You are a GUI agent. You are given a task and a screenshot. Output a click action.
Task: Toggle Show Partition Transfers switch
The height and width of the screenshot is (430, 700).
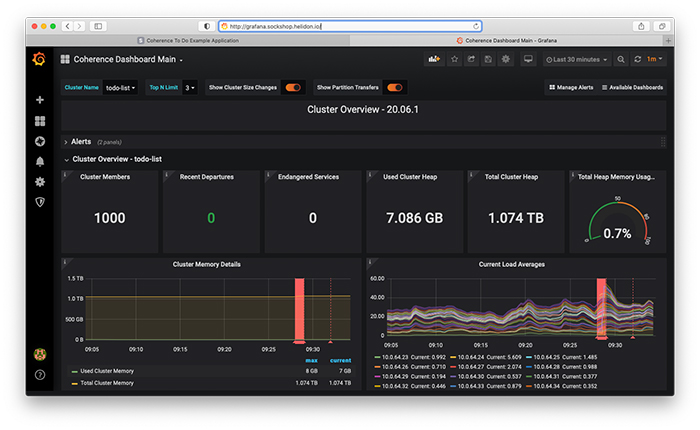tap(395, 88)
